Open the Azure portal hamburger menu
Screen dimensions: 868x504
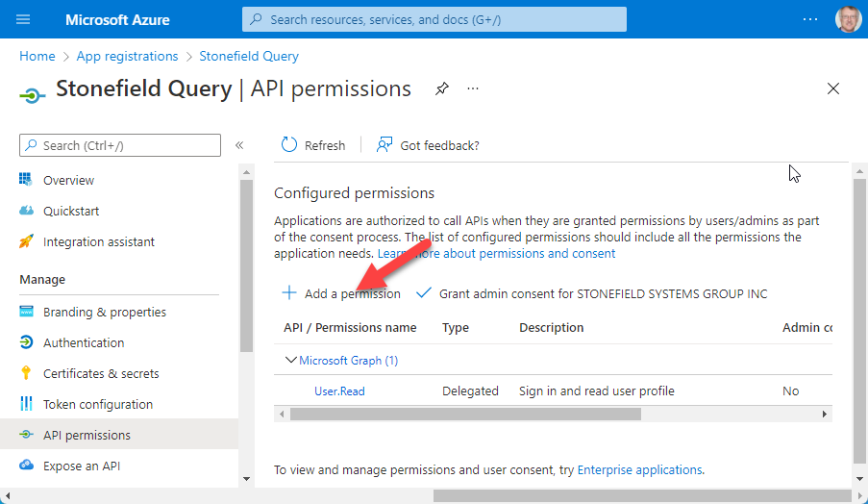tap(24, 19)
